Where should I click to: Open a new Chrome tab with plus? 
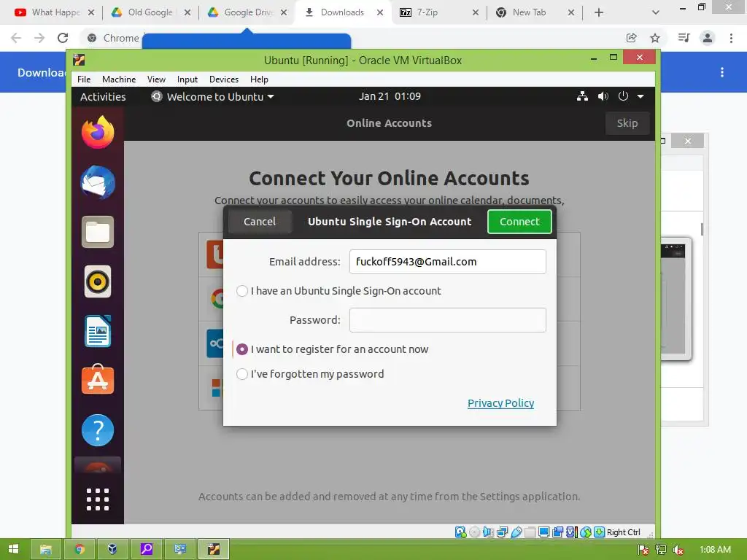pyautogui.click(x=599, y=12)
